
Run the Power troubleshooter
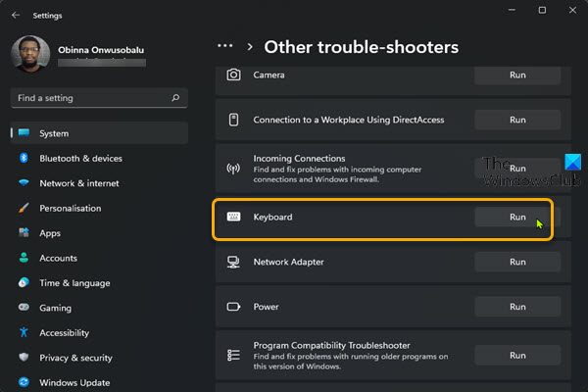tap(517, 307)
